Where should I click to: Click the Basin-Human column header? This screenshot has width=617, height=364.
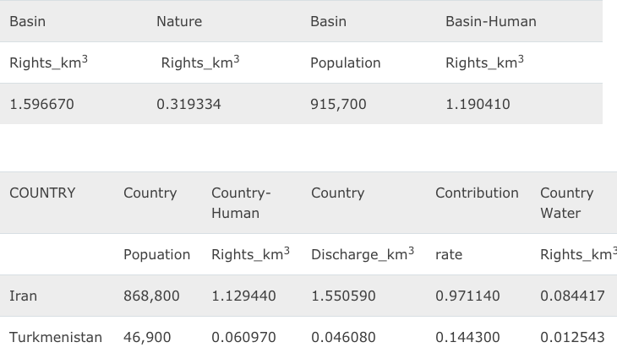coord(490,22)
